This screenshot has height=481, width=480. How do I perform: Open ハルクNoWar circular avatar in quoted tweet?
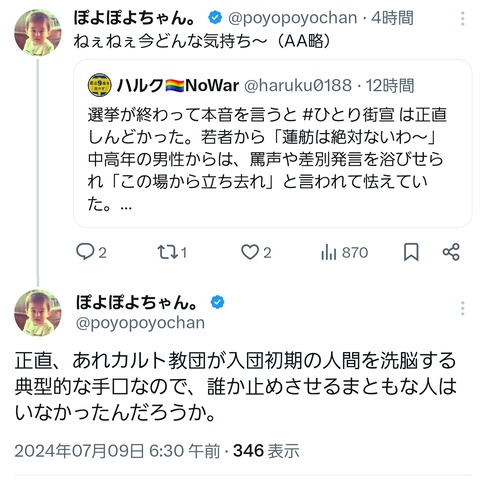pos(99,85)
